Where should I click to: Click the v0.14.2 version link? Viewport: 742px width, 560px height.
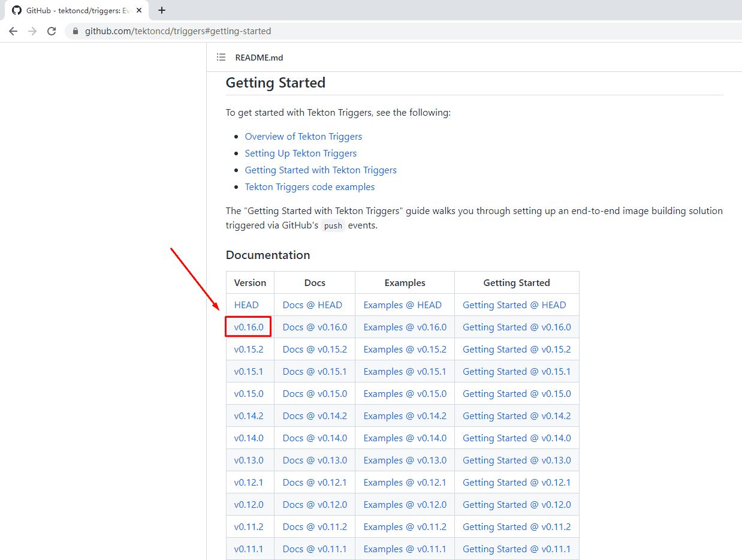point(249,416)
